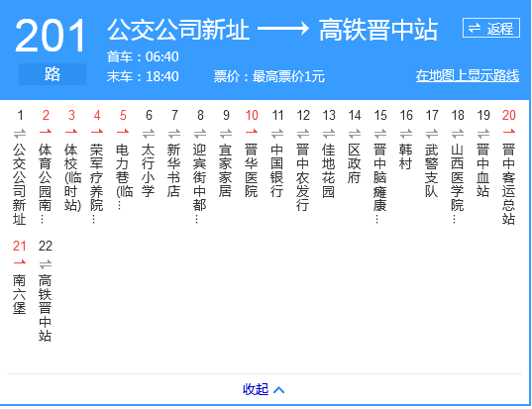532x409 pixels.
Task: Select stop 5 电力巷
Action: click(x=124, y=176)
